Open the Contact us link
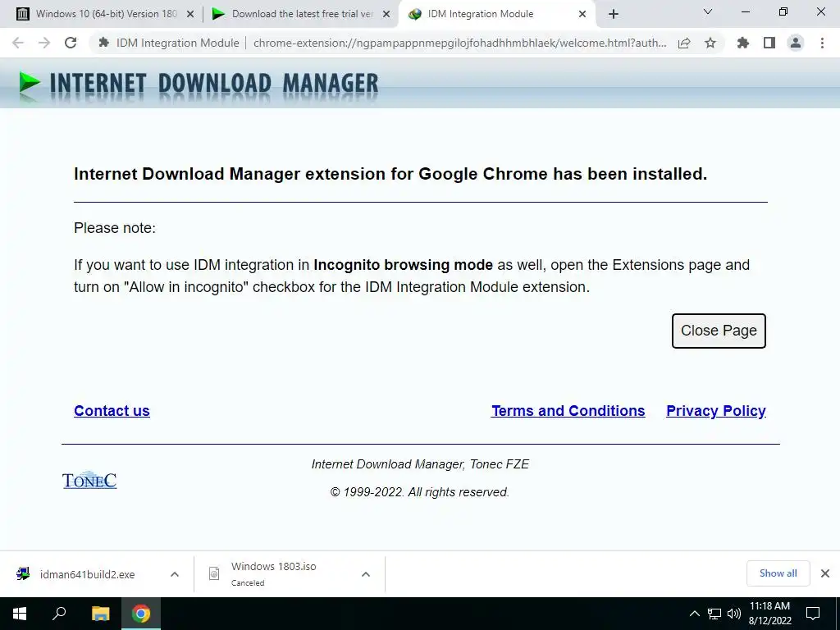Viewport: 840px width, 630px height. 112,411
